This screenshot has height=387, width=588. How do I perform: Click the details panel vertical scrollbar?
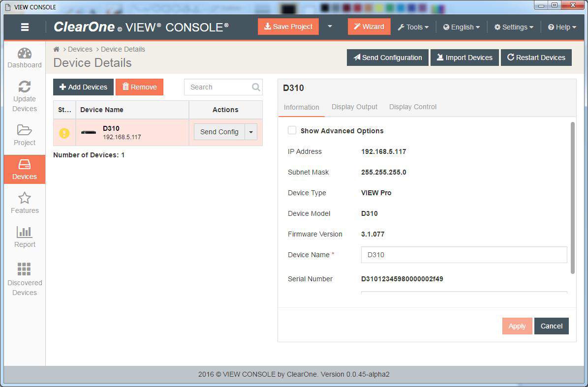point(573,198)
